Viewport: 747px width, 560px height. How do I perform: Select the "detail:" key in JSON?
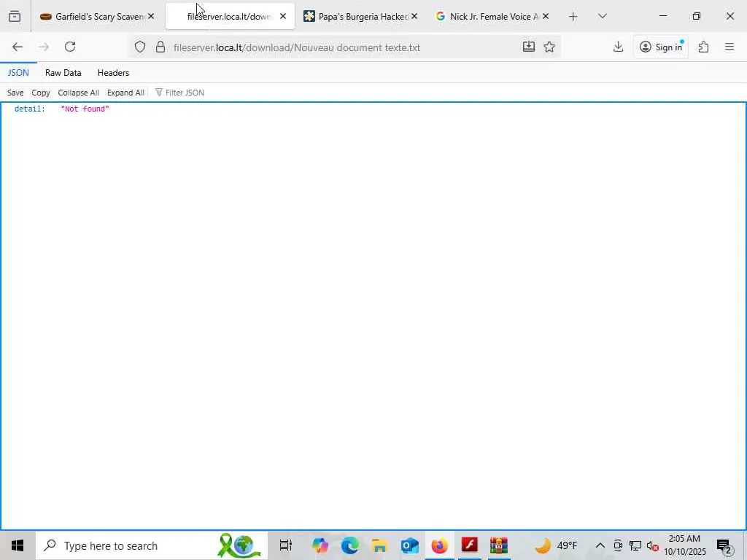point(29,109)
